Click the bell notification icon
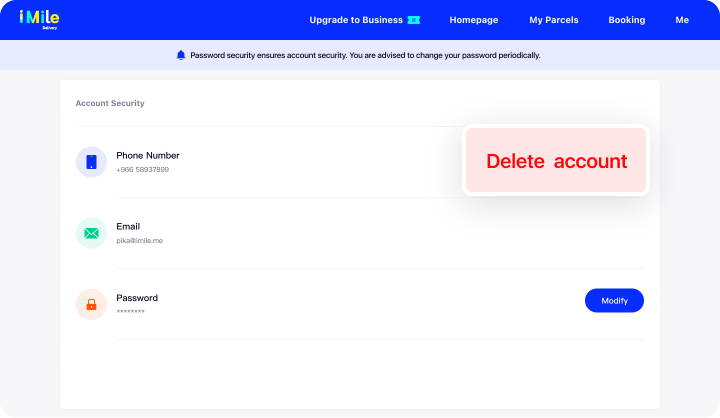Image resolution: width=720 pixels, height=418 pixels. 181,55
